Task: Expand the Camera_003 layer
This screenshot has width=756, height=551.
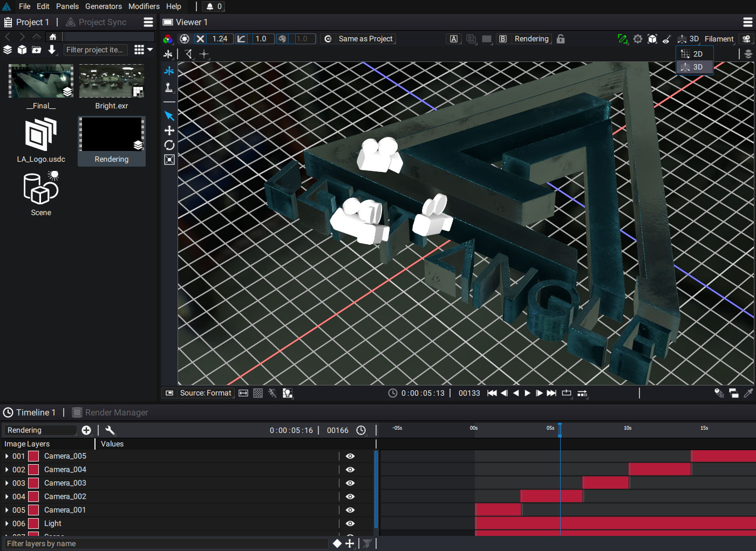Action: tap(6, 483)
